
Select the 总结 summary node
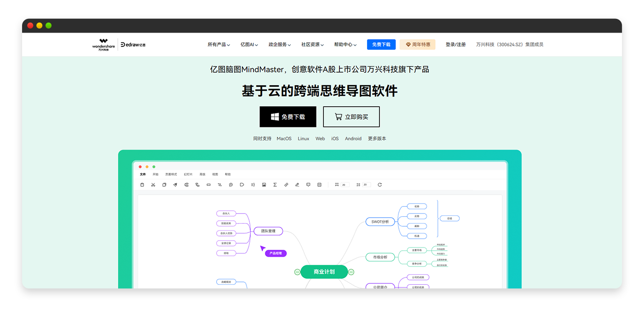[x=449, y=218]
